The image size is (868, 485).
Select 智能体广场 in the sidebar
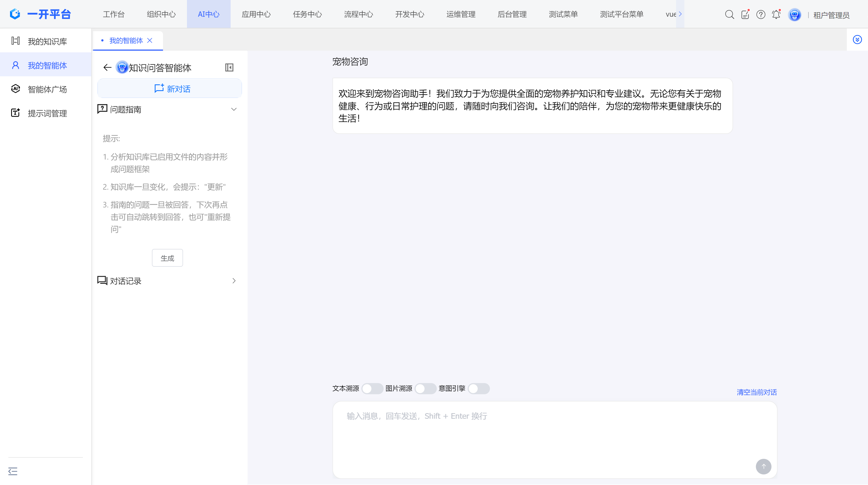[47, 89]
